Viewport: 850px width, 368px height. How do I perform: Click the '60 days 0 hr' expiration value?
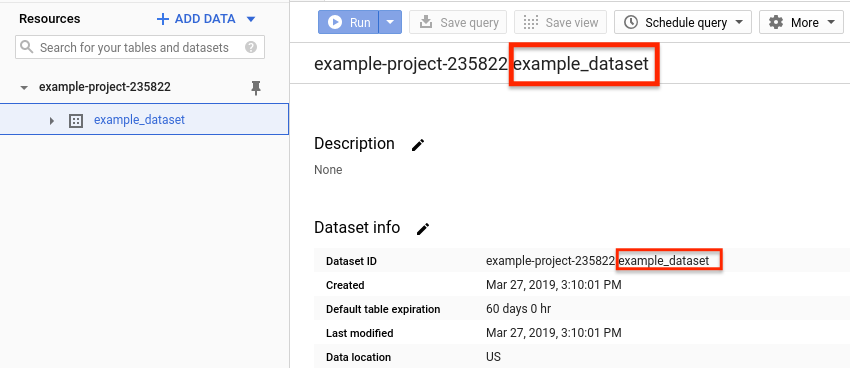pyautogui.click(x=519, y=309)
